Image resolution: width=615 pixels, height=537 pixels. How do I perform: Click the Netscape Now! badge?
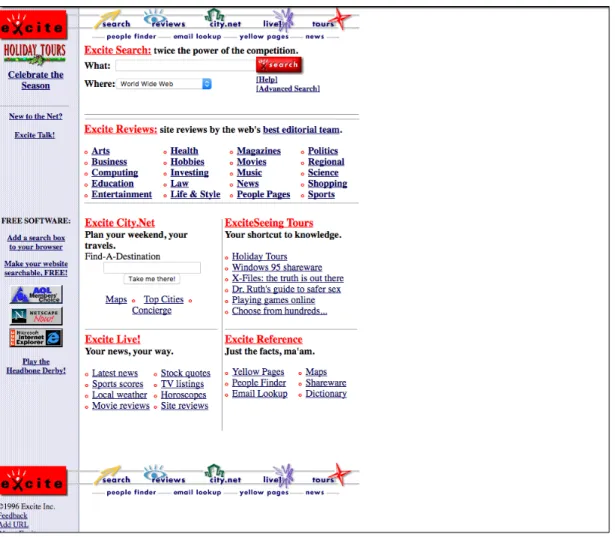click(x=36, y=316)
